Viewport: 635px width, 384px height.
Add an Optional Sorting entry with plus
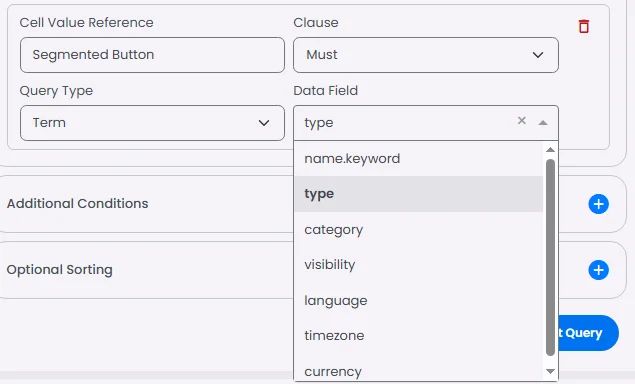[598, 270]
